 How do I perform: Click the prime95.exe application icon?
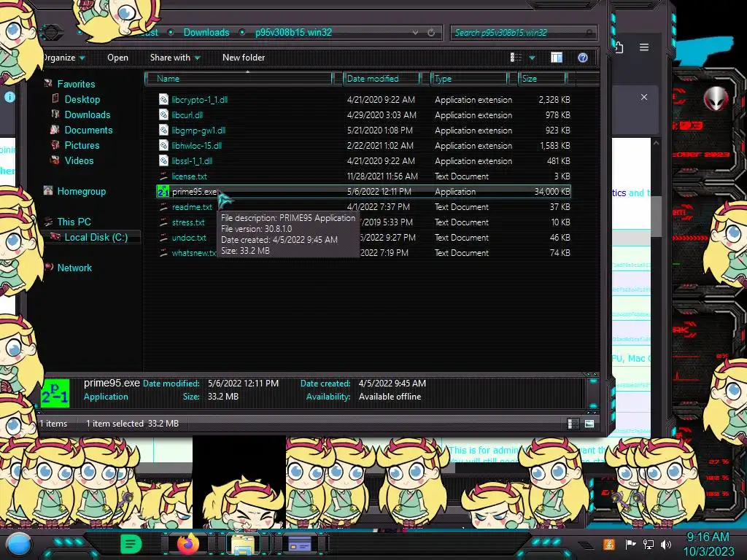163,192
